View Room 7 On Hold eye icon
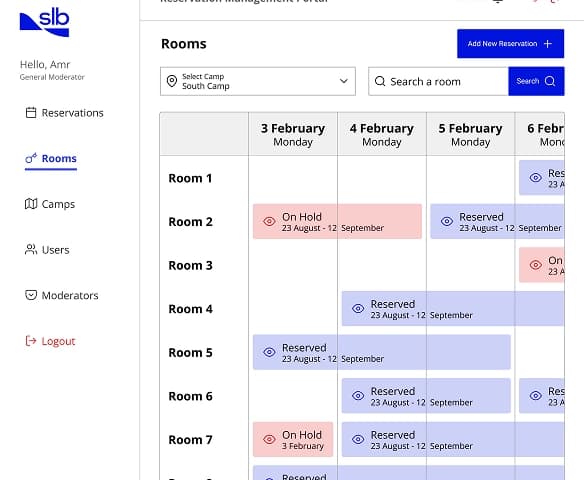 269,439
